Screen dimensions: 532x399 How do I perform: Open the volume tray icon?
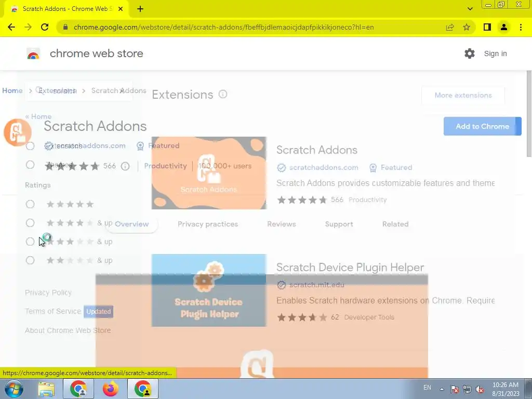(480, 390)
